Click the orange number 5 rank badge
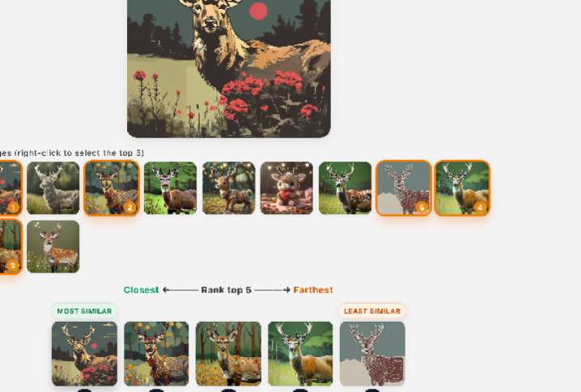This screenshot has height=392, width=581. point(422,207)
